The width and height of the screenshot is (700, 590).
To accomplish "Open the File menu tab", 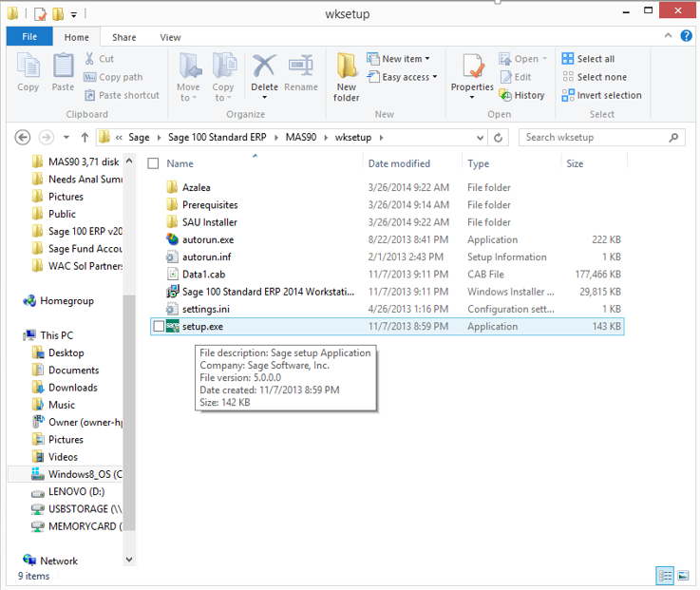I will tap(29, 37).
